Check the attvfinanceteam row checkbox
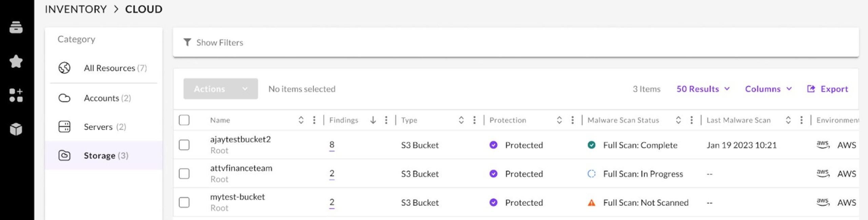Screen dimensions: 868x220 [184, 174]
